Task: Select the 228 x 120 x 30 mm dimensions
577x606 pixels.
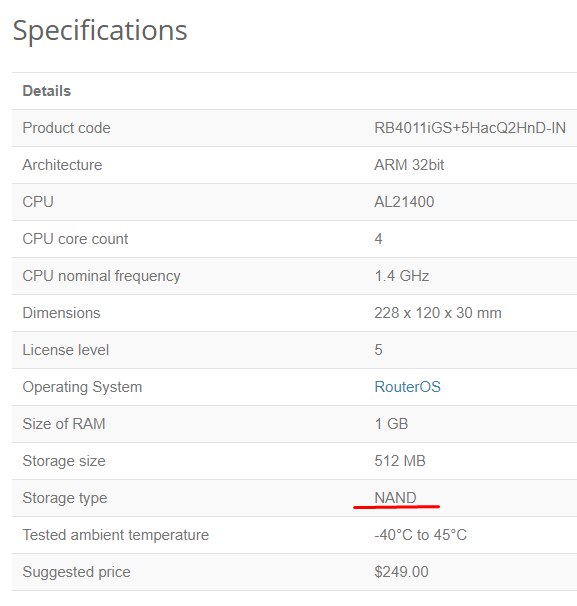Action: [438, 313]
